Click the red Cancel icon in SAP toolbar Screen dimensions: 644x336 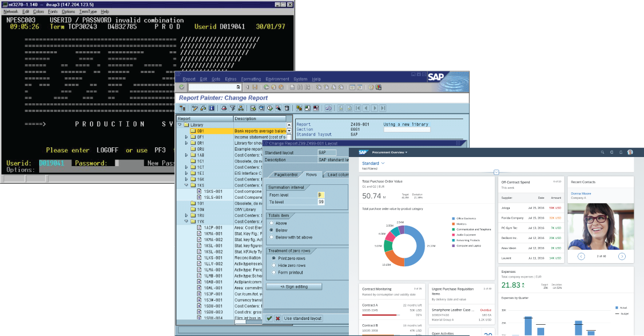pyautogui.click(x=281, y=87)
